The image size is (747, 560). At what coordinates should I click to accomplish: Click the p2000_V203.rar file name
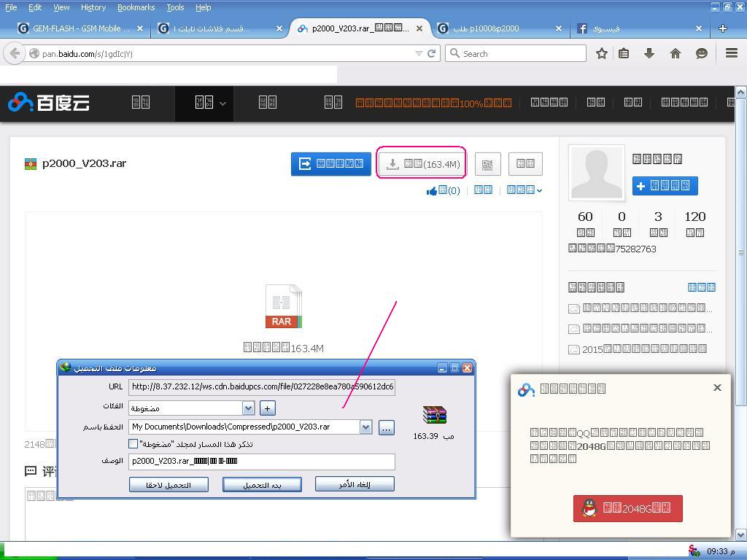click(x=85, y=163)
